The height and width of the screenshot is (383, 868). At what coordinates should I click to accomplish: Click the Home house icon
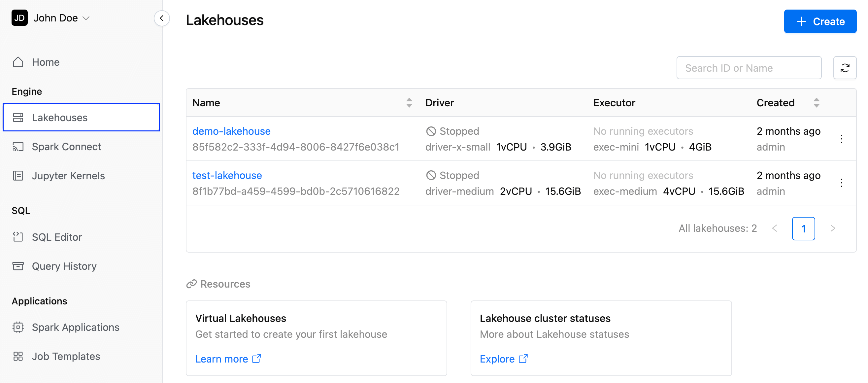click(x=18, y=62)
